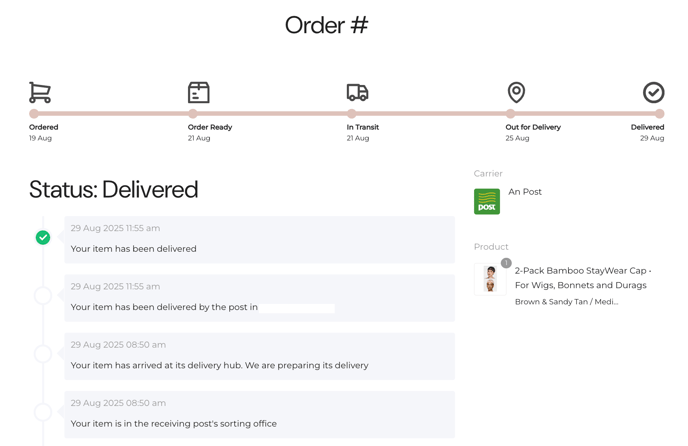Click the green An Post carrier logo
This screenshot has width=688, height=446.
pyautogui.click(x=487, y=201)
